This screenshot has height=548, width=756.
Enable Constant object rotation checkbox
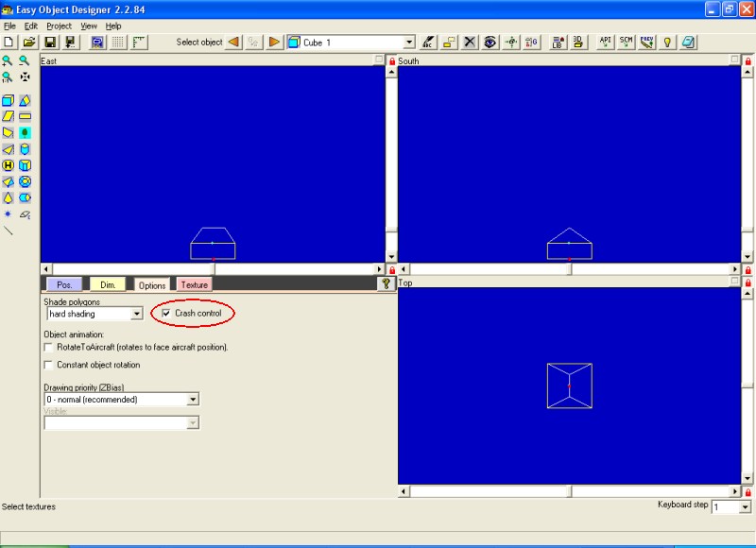(x=48, y=365)
